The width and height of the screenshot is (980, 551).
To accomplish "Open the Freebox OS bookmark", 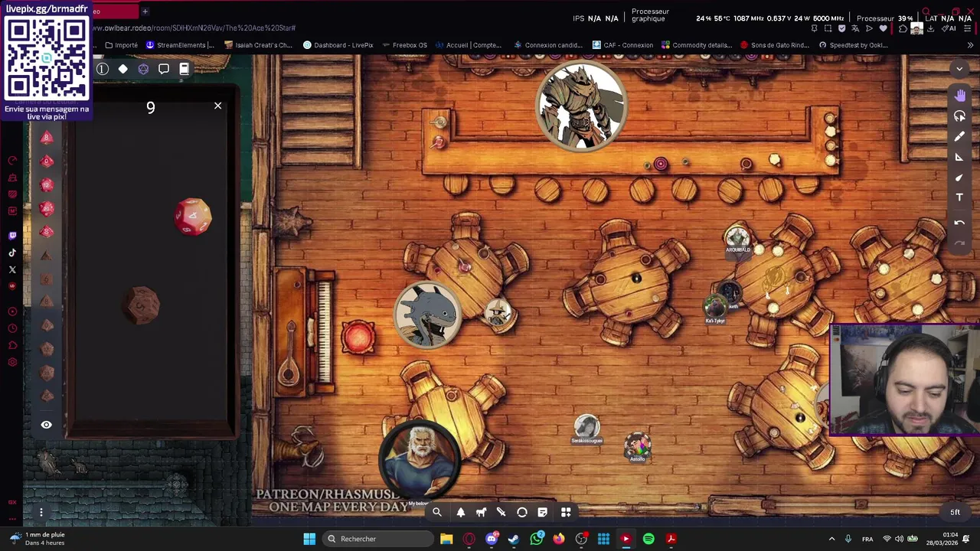I will (404, 45).
